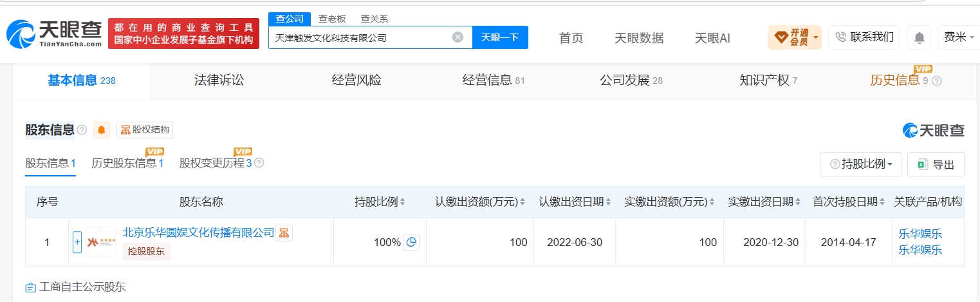Click the 天眼一下 search button
Screen dimensions: 980x302
coord(500,37)
